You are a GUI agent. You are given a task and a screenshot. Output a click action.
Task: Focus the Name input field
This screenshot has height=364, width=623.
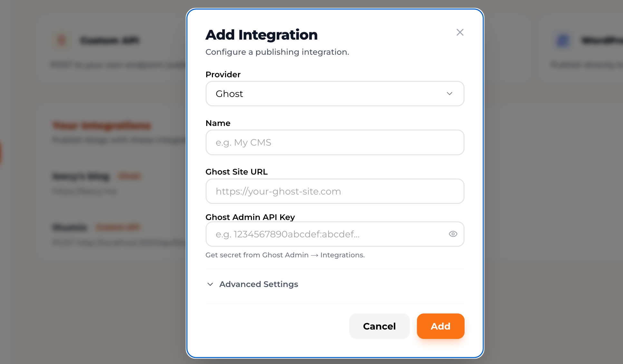pos(334,142)
